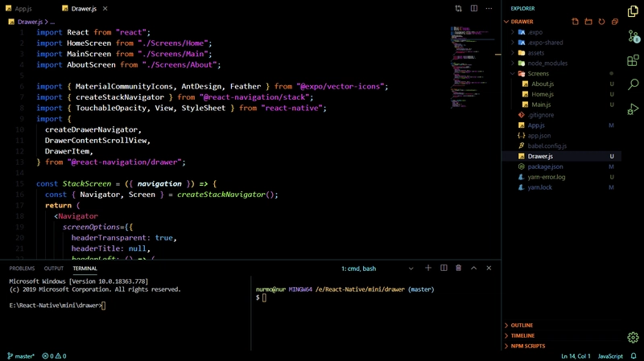The image size is (644, 361).
Task: Open the Manage gear settings menu
Action: pyautogui.click(x=633, y=337)
